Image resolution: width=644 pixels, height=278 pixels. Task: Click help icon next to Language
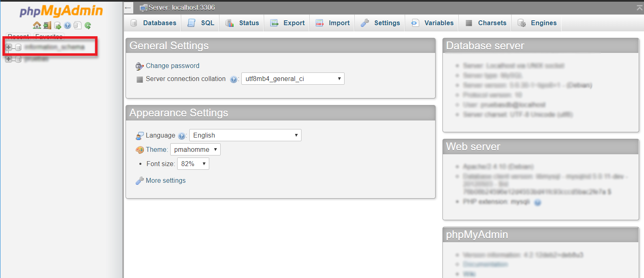182,136
